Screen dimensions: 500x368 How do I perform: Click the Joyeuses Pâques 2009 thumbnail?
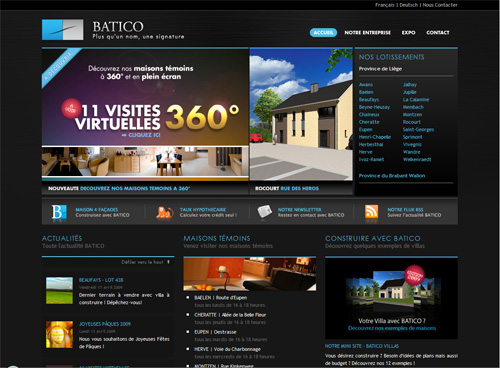(59, 334)
